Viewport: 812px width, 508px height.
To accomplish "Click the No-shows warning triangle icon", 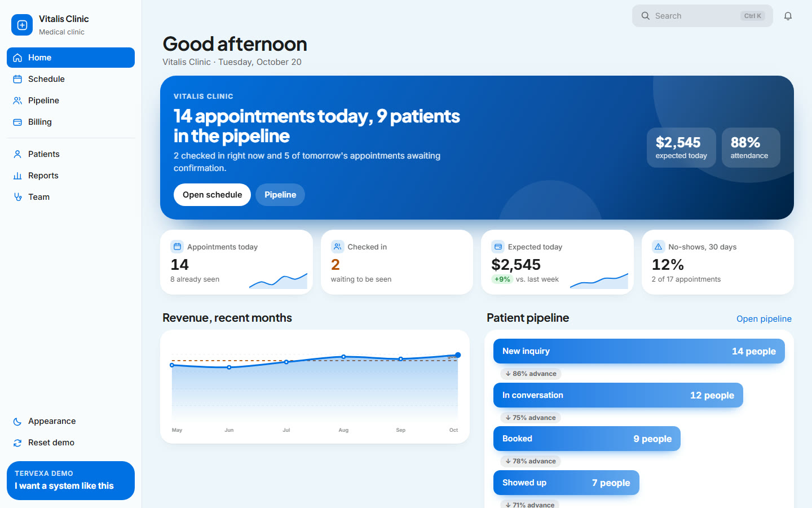I will pyautogui.click(x=658, y=247).
